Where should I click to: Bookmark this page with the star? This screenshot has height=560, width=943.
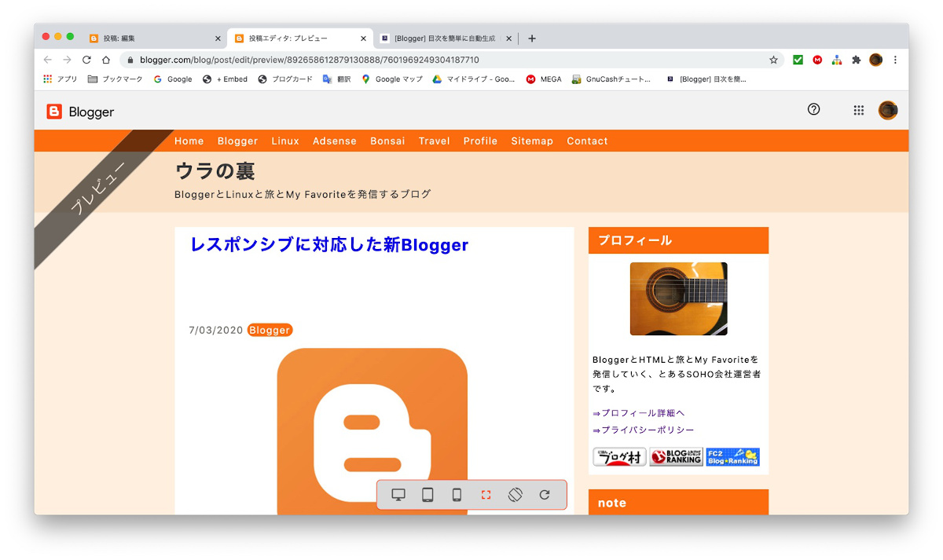[773, 60]
